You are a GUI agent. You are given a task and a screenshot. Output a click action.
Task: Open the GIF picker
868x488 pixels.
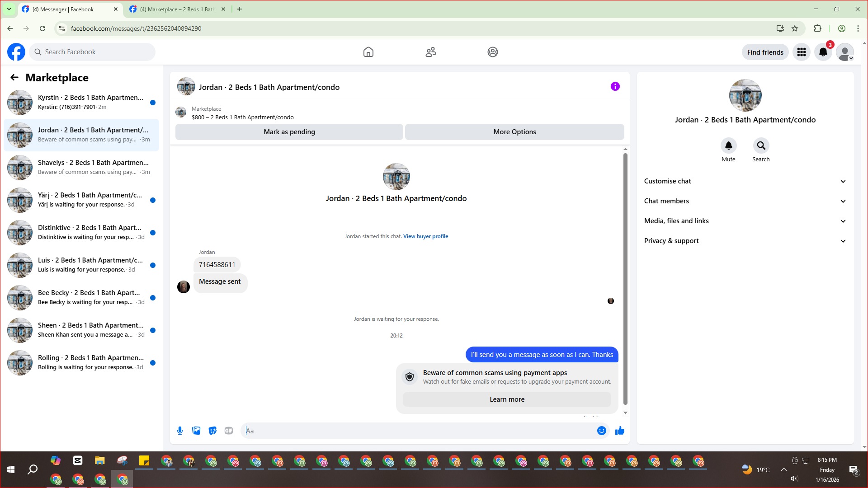(x=229, y=431)
